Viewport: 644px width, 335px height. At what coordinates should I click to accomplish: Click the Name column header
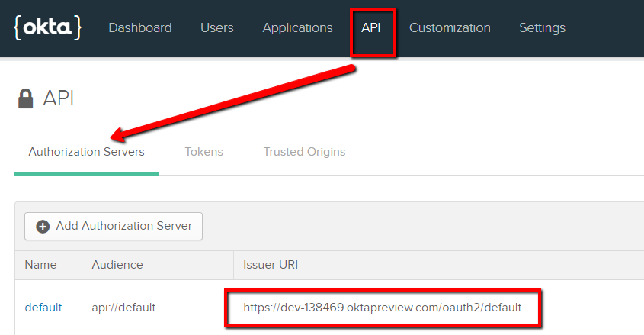(x=40, y=265)
